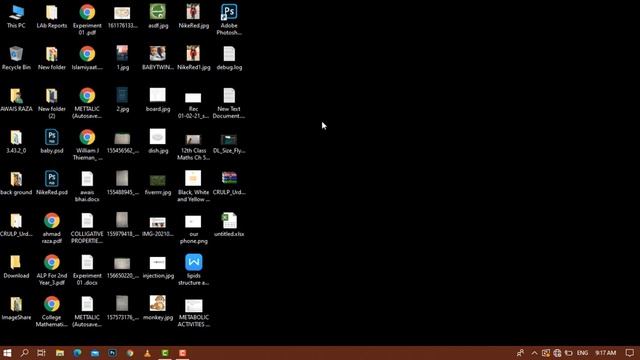Select the asdf.jpg image file
This screenshot has width=640, height=360.
click(158, 16)
